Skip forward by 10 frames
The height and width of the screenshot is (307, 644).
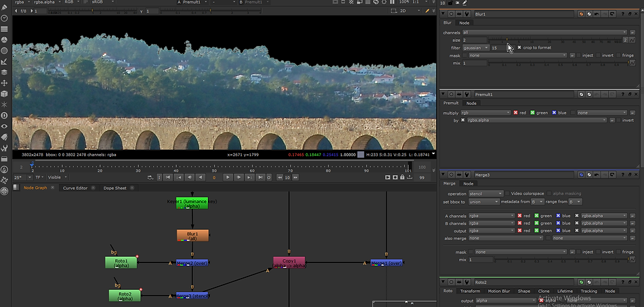[x=295, y=177]
